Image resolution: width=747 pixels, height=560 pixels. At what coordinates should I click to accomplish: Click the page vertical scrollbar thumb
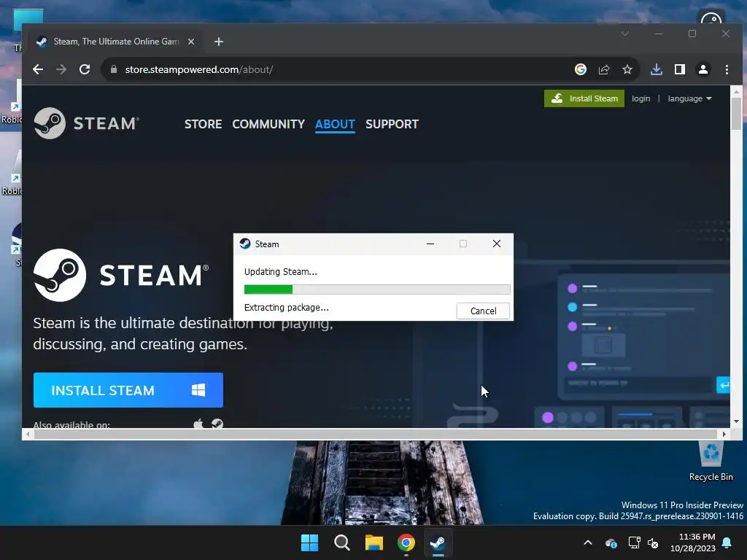[737, 113]
